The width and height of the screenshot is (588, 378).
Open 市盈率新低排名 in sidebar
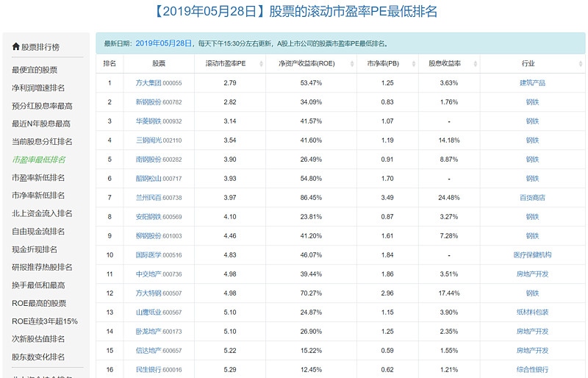[38, 177]
